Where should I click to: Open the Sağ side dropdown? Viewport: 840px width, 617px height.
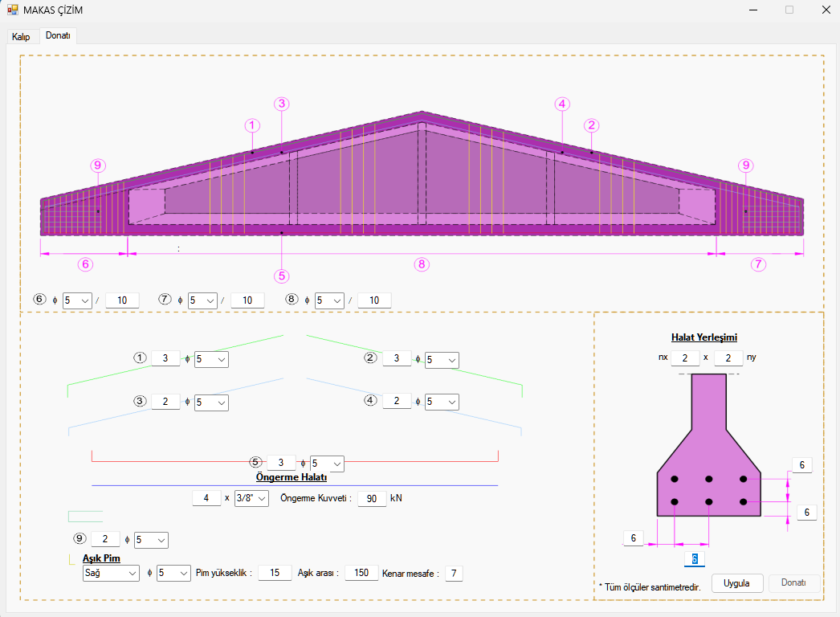(112, 574)
